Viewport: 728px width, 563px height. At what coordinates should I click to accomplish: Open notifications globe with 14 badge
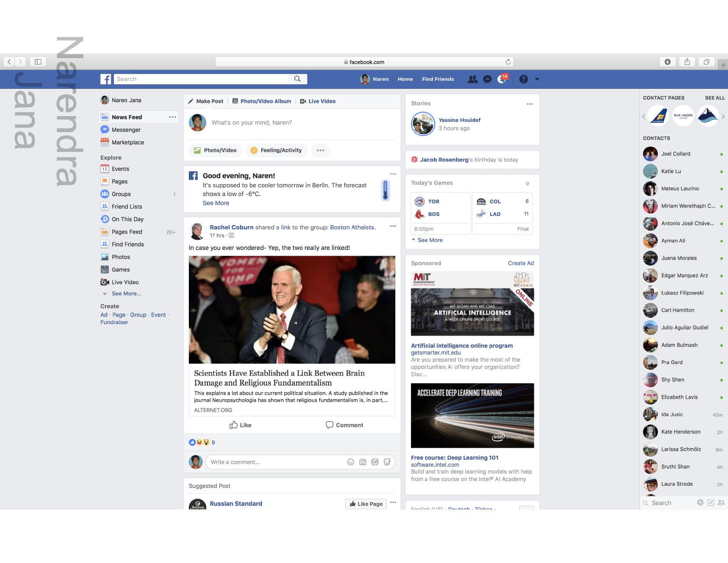(x=502, y=79)
